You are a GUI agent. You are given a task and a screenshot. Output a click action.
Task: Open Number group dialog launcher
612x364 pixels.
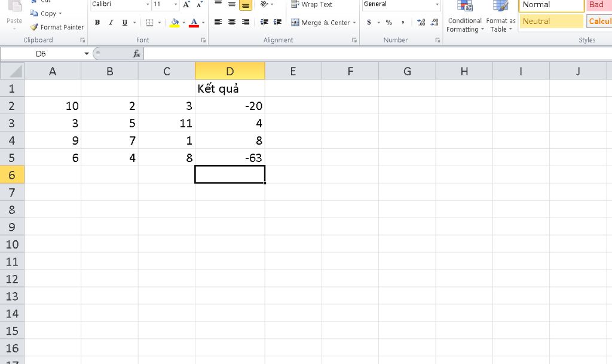437,40
